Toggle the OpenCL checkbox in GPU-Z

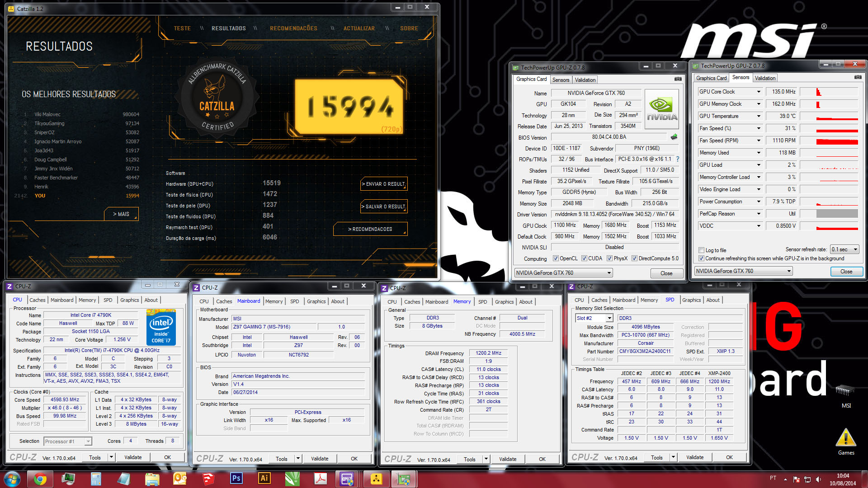[x=556, y=258]
